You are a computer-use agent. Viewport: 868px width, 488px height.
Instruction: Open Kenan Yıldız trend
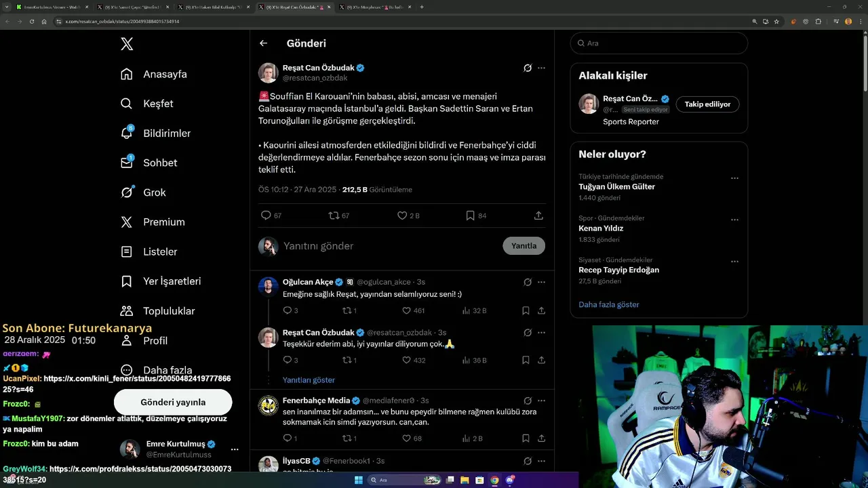pyautogui.click(x=601, y=228)
